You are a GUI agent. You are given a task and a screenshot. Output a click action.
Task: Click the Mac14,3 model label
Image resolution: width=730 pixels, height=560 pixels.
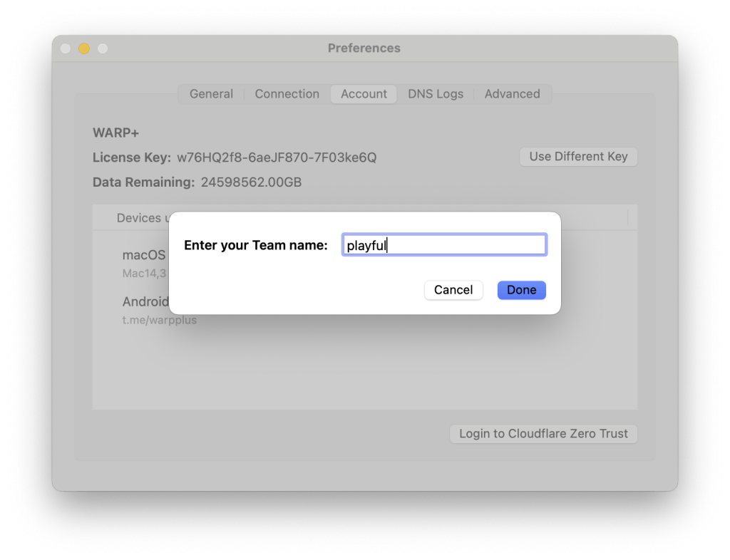click(x=144, y=274)
